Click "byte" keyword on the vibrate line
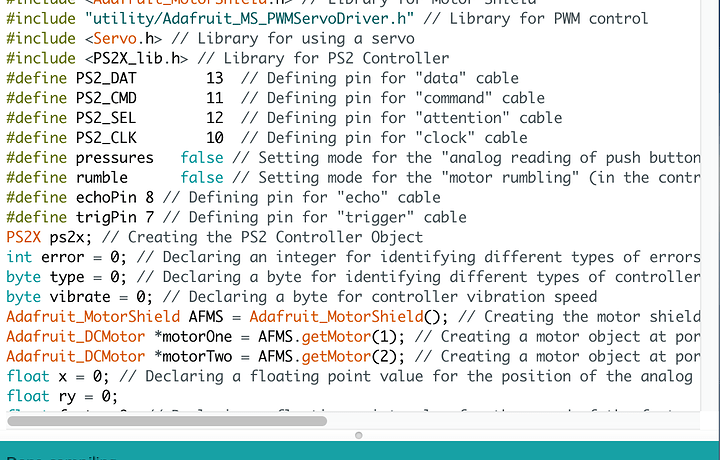Viewport: 720px width, 460px height. (24, 297)
